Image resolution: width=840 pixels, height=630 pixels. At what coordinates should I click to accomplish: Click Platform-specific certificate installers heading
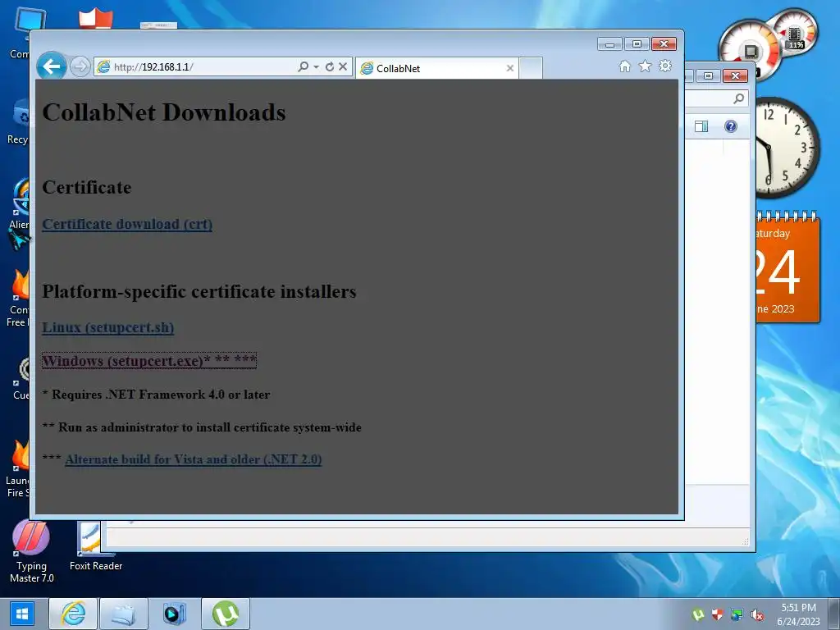point(199,291)
